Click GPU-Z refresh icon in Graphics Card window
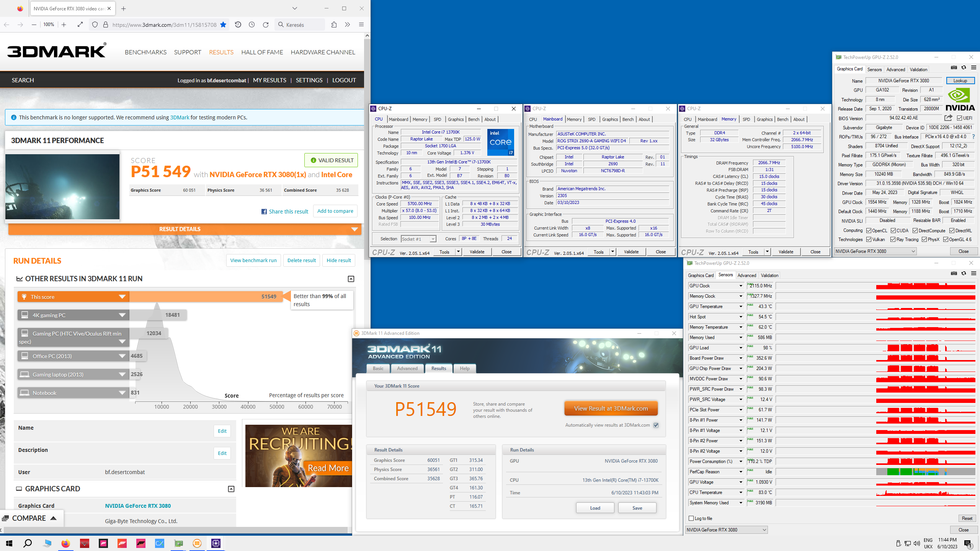This screenshot has width=980, height=551. pyautogui.click(x=964, y=68)
